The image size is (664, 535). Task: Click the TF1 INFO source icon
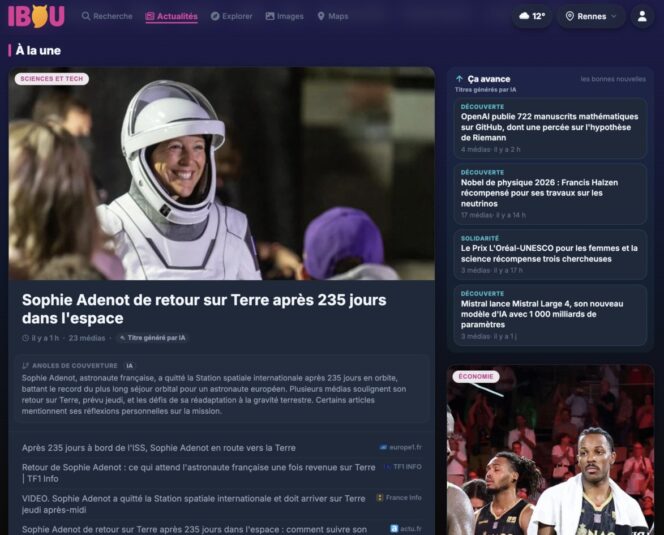pyautogui.click(x=387, y=467)
